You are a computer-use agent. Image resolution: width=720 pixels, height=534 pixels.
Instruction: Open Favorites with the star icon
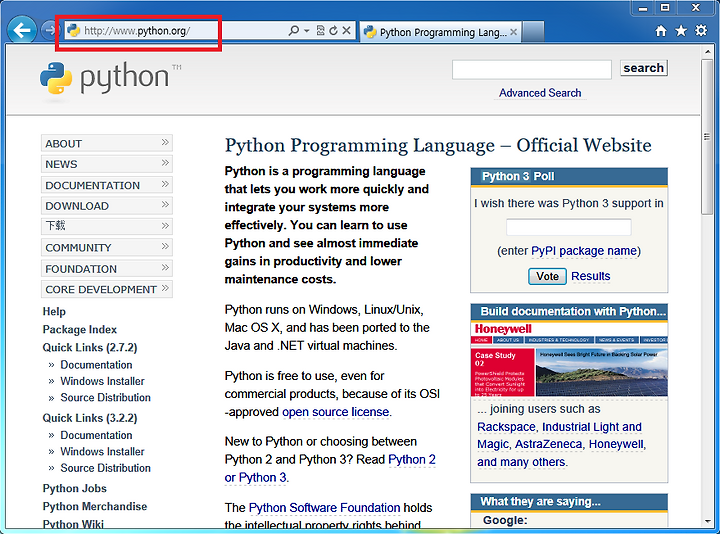point(681,31)
